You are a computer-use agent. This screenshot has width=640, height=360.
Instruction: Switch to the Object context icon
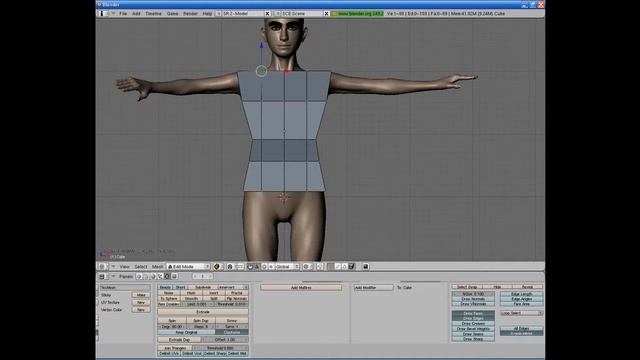pos(160,276)
